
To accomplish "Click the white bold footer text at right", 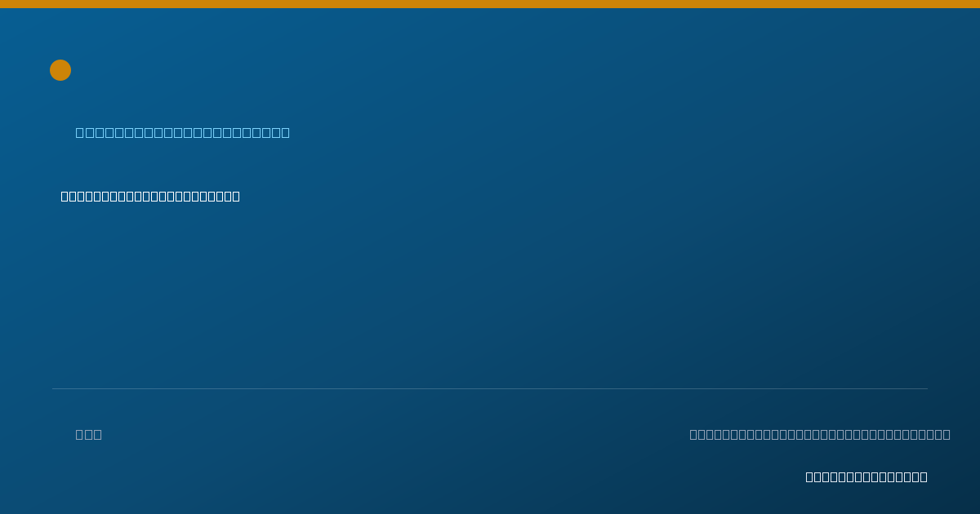I will (x=866, y=476).
